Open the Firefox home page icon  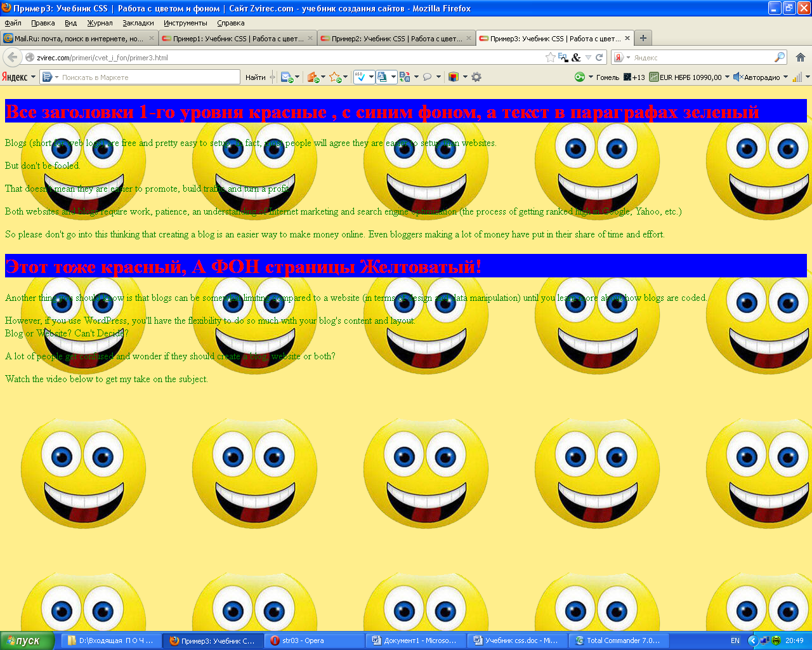(800, 57)
